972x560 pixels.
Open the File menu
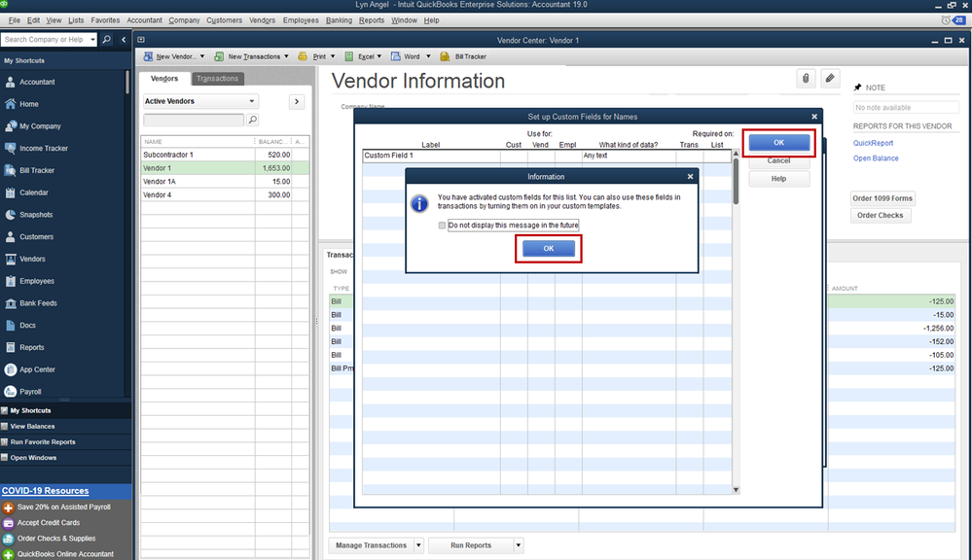point(15,20)
